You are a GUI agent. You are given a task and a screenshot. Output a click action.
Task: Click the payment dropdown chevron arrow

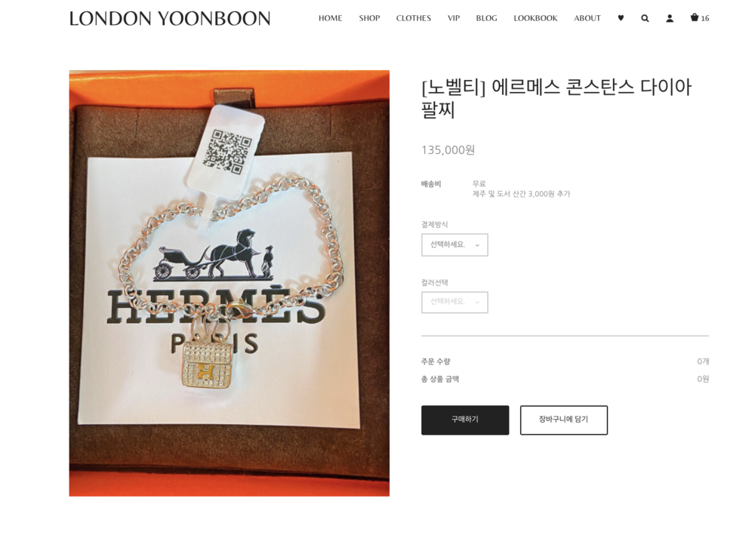pos(477,245)
